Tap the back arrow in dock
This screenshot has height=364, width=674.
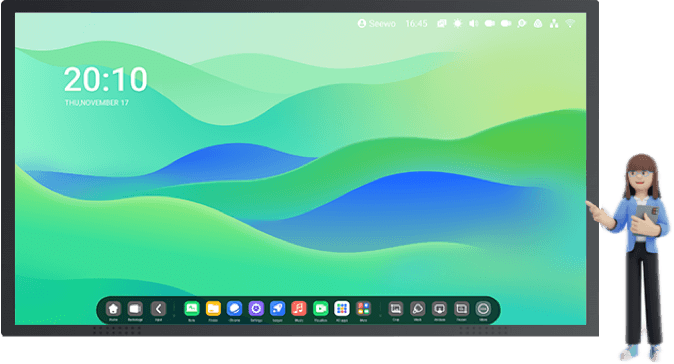point(158,309)
